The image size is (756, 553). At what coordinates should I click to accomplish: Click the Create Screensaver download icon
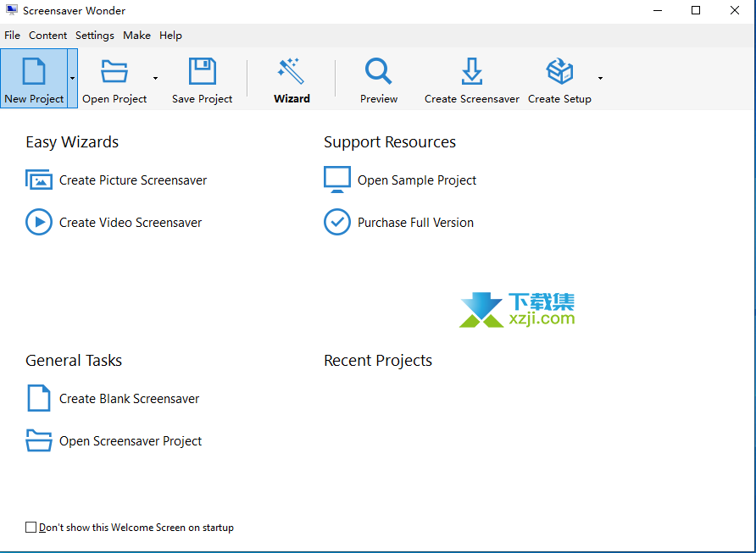471,71
